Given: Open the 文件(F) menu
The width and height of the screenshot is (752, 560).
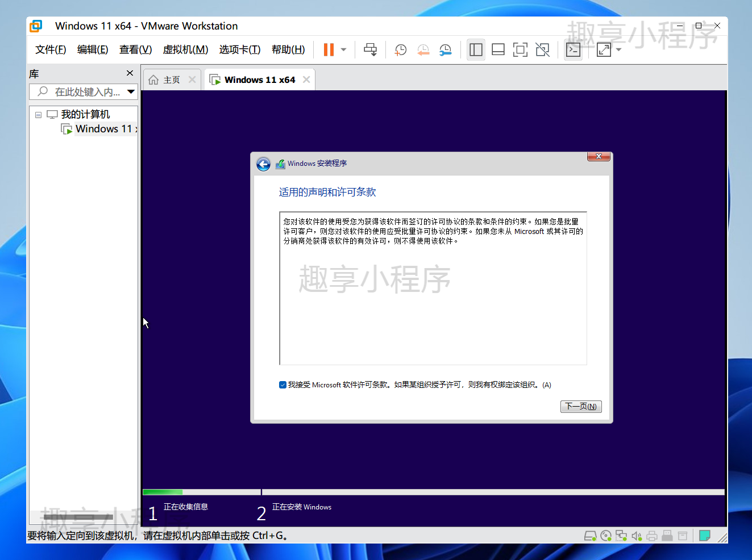Looking at the screenshot, I should point(51,49).
